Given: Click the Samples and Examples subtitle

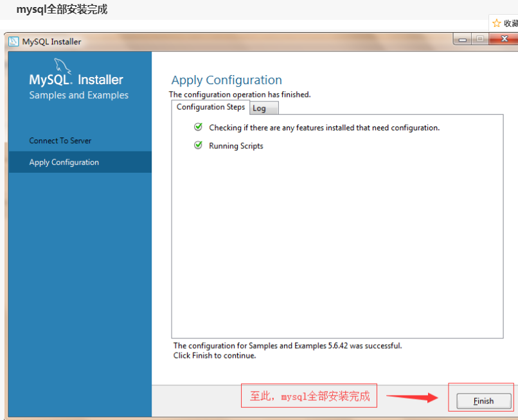Looking at the screenshot, I should coord(78,95).
